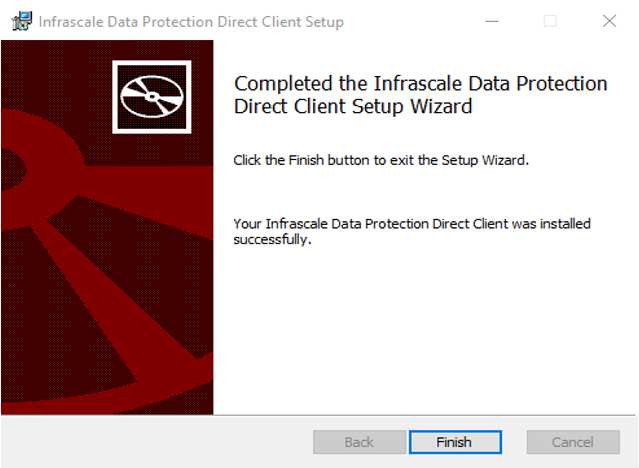Click the heading line "Direct Client Setup Wizard"

[352, 106]
